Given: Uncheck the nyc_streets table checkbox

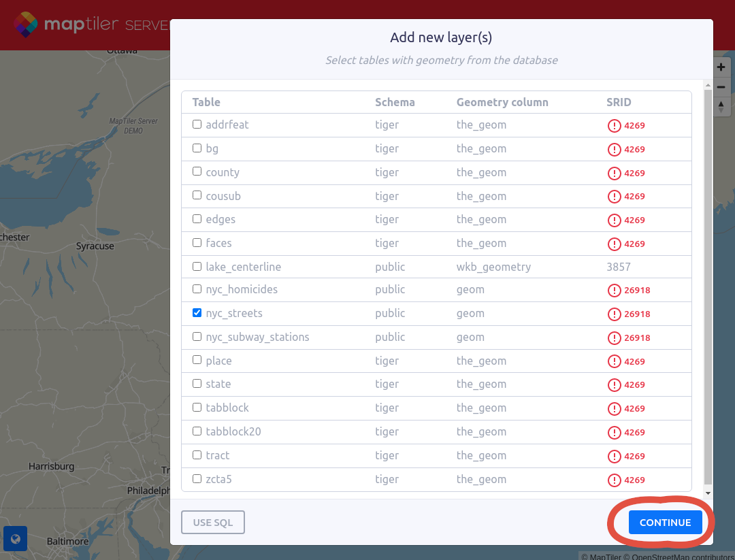Looking at the screenshot, I should (x=197, y=313).
